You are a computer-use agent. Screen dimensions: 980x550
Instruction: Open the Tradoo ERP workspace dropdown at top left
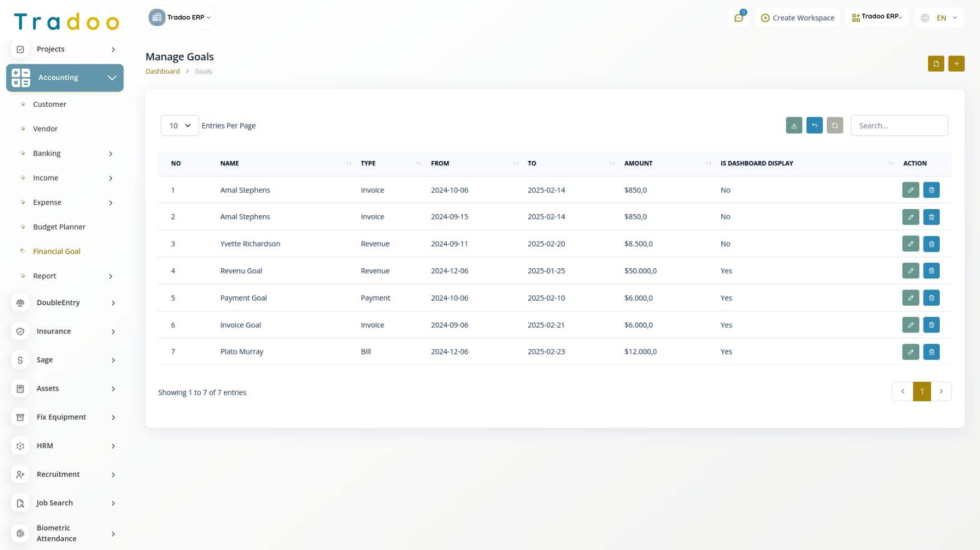180,17
